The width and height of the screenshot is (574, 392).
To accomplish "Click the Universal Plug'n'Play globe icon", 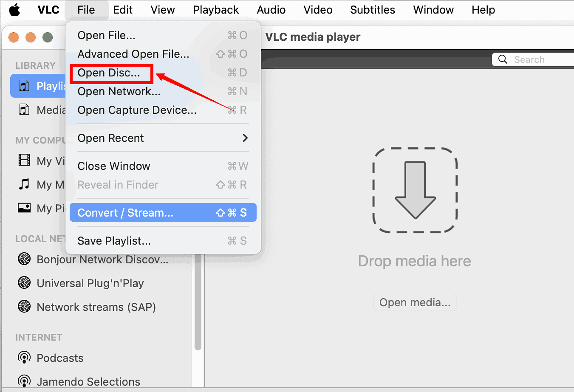I will 24,283.
